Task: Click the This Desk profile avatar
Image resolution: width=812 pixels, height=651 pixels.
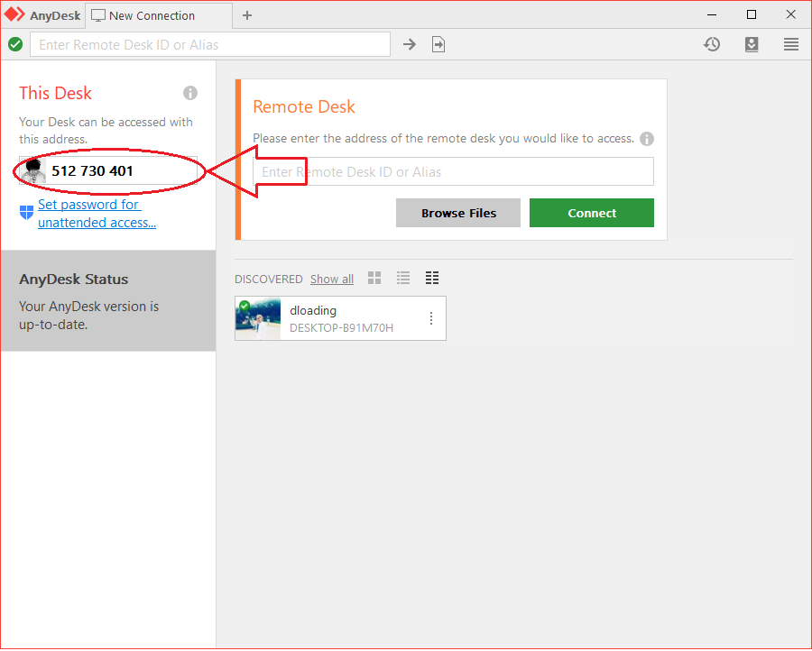Action: [33, 170]
